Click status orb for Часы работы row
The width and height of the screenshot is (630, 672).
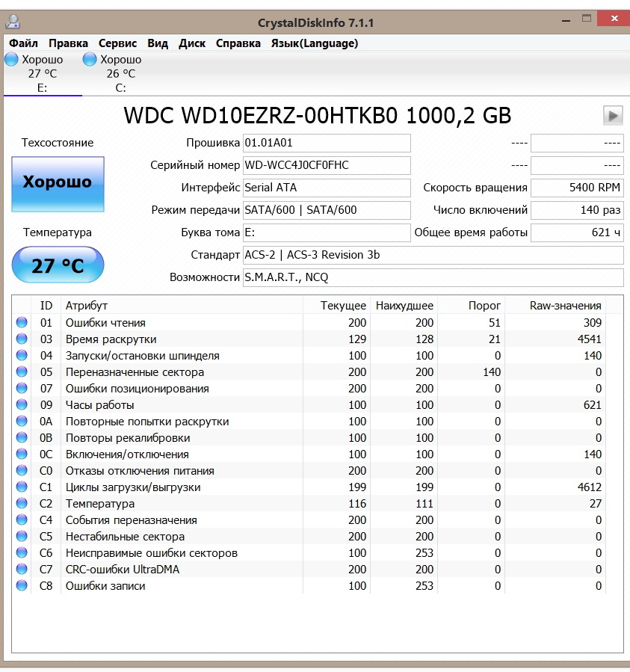[22, 404]
